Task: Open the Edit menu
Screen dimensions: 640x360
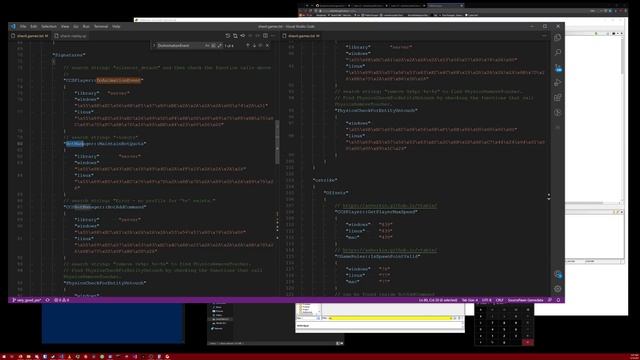Action: [x=33, y=27]
